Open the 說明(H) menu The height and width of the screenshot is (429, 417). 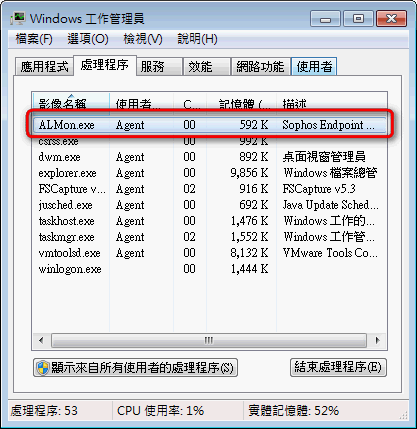pyautogui.click(x=197, y=39)
